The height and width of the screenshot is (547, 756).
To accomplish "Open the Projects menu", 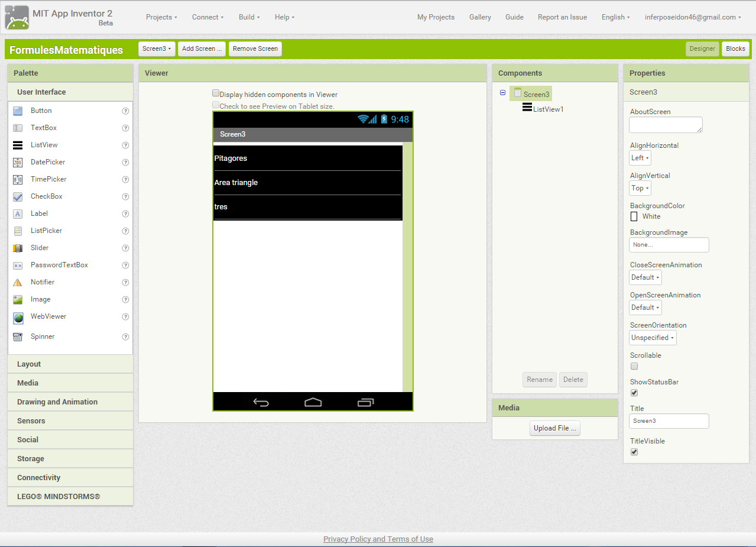I will tap(161, 17).
